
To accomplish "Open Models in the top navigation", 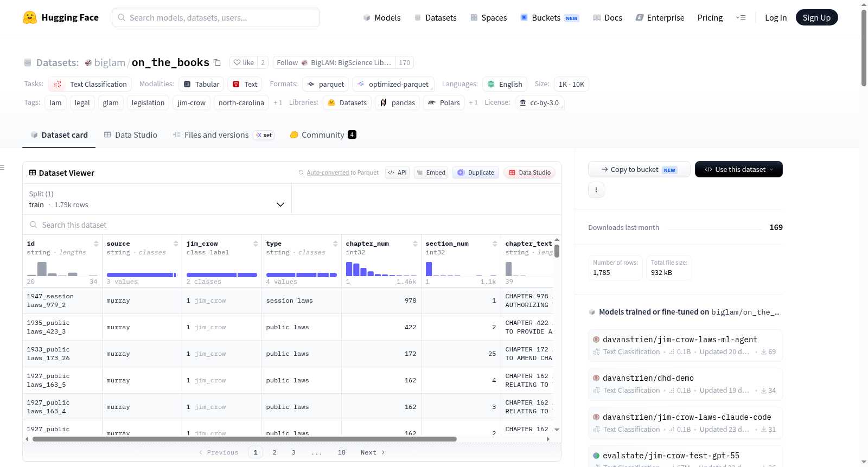I will click(x=382, y=17).
